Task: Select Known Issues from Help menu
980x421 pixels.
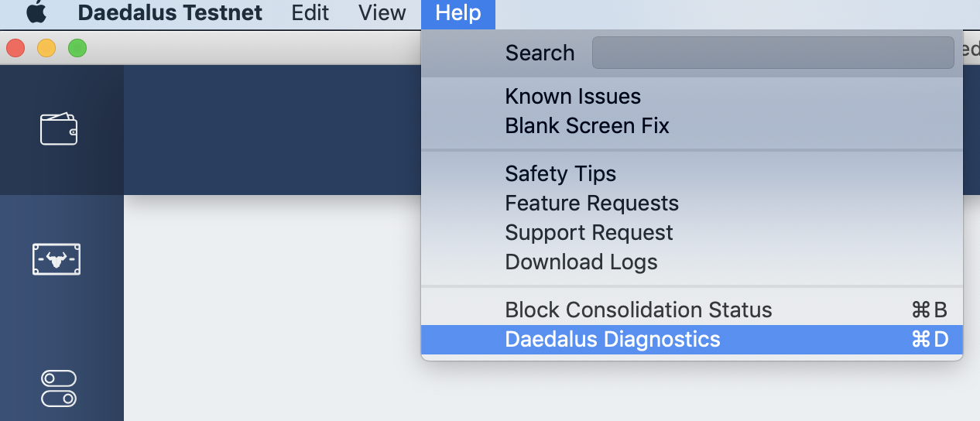Action: [x=573, y=97]
